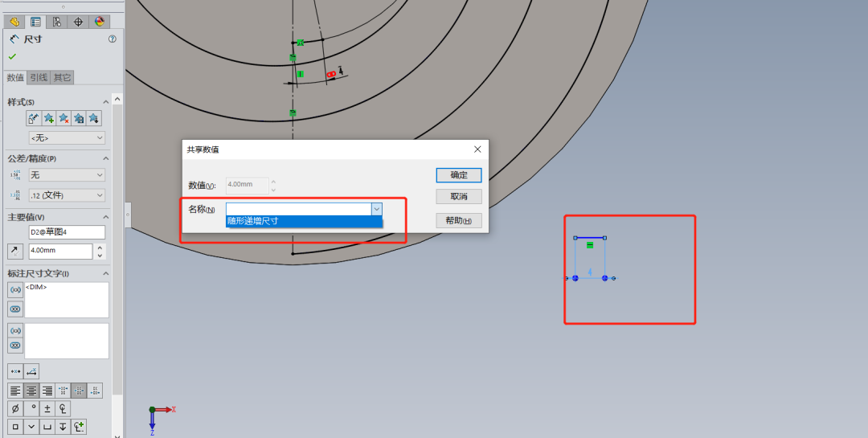868x438 pixels.
Task: Click the <DIM> dimension text box
Action: coord(67,300)
